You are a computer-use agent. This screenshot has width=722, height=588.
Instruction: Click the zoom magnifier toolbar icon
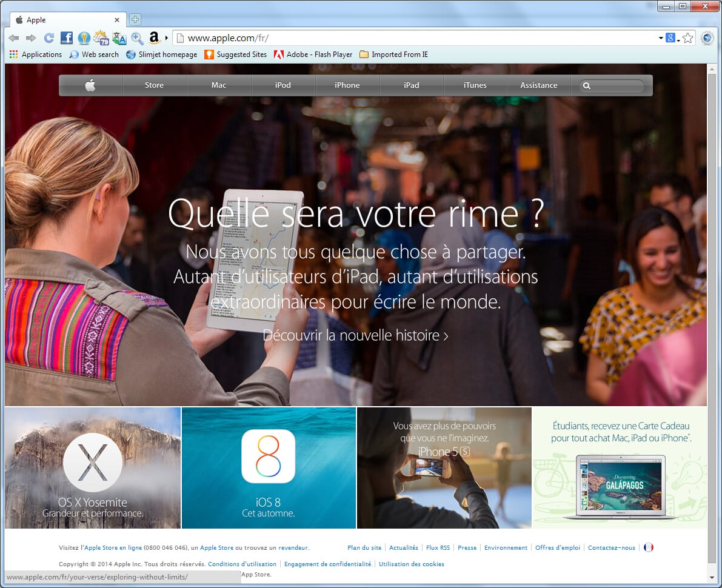tap(137, 38)
